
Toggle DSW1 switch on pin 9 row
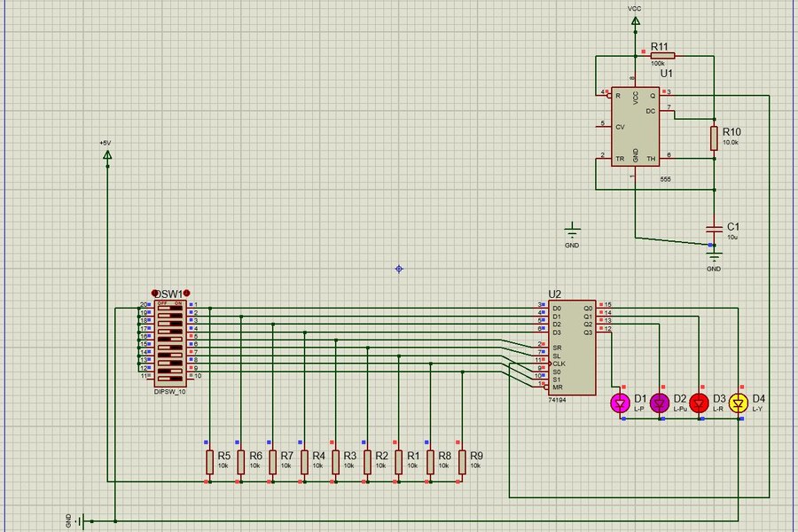(170, 371)
